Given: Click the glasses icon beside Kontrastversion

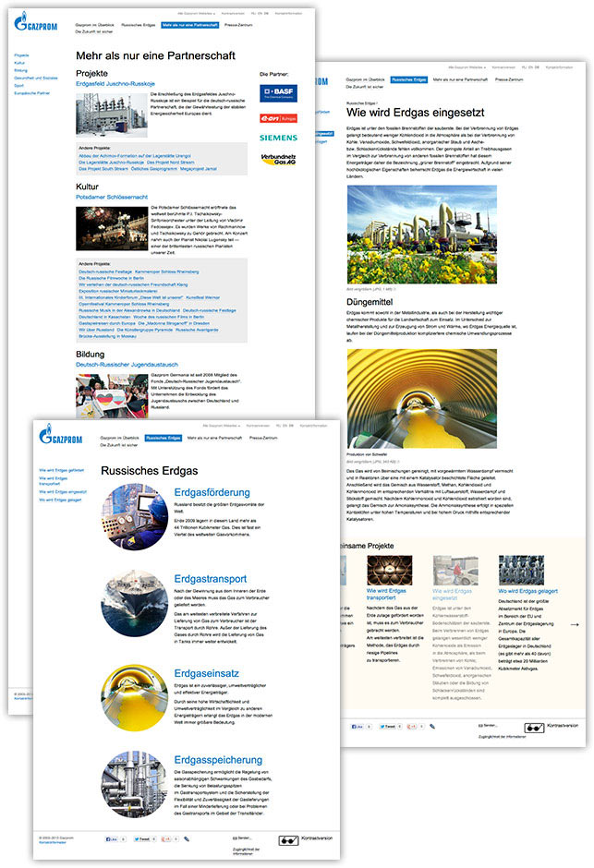Looking at the screenshot, I should click(x=291, y=840).
